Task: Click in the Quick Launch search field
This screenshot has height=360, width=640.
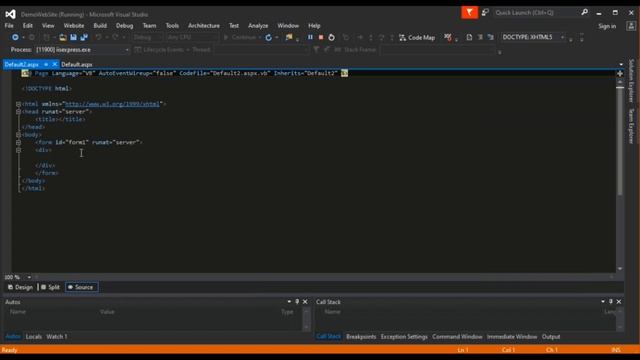Action: [x=536, y=13]
